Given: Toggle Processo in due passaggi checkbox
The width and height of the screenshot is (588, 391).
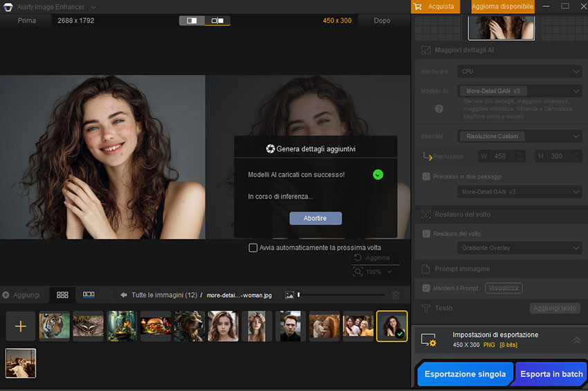Looking at the screenshot, I should click(x=426, y=176).
